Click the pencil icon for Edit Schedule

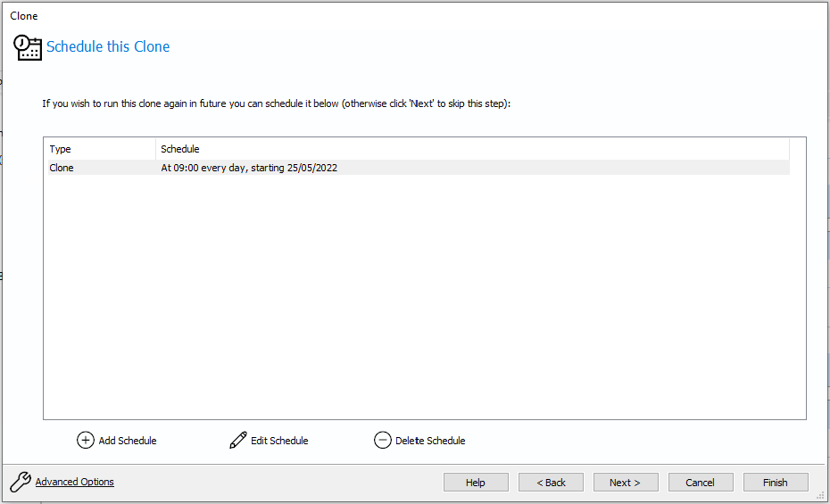pyautogui.click(x=237, y=440)
